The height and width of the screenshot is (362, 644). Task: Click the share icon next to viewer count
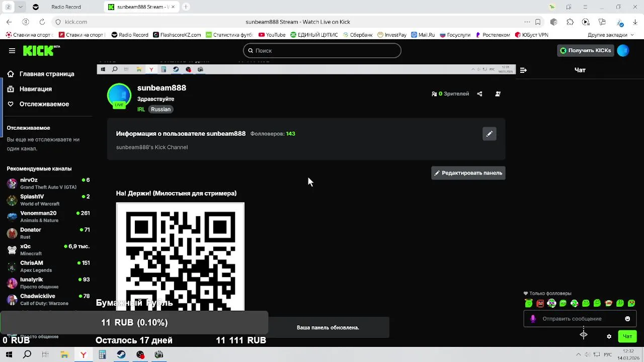479,94
